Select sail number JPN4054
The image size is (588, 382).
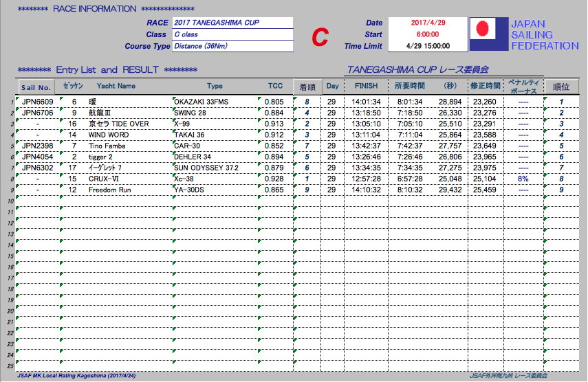(x=38, y=157)
